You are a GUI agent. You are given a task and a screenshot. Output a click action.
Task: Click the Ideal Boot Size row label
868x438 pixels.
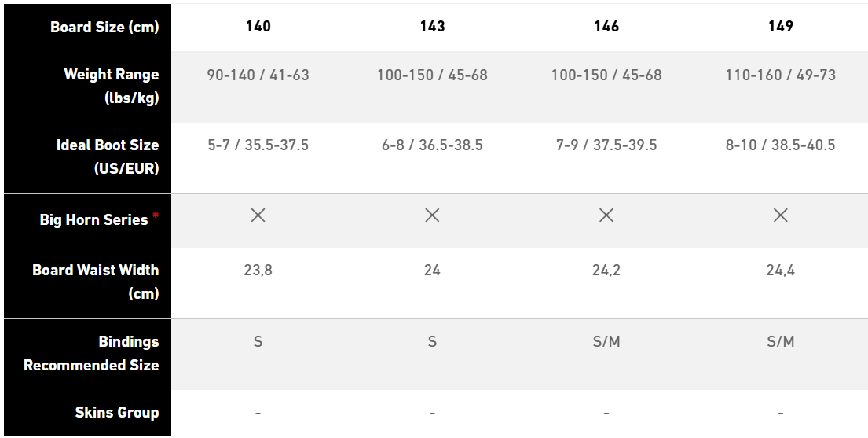[107, 156]
